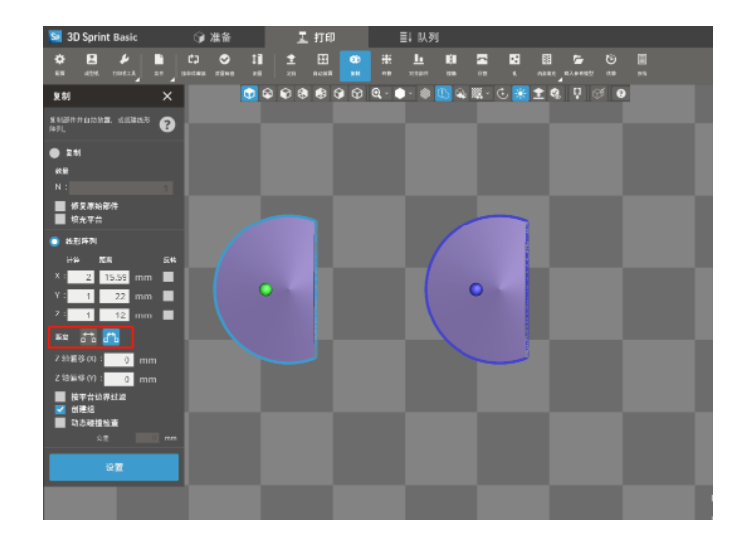This screenshot has height=540, width=756.
Task: Tick the second checkbox under the N field
Action: (60, 219)
